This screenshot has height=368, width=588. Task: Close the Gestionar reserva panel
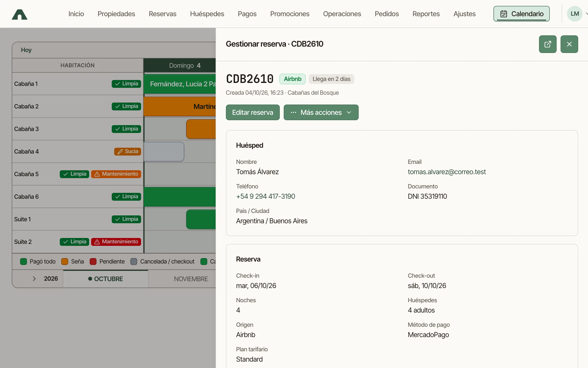[569, 44]
